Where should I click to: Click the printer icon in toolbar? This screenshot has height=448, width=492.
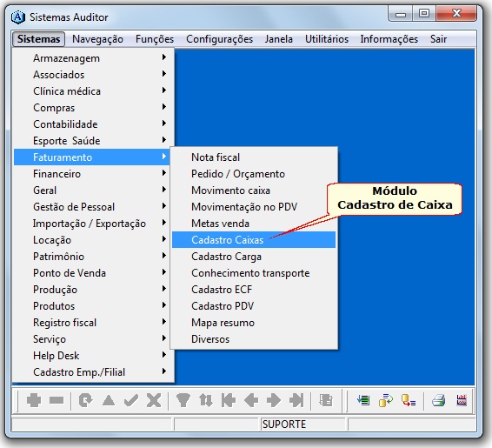(x=438, y=400)
